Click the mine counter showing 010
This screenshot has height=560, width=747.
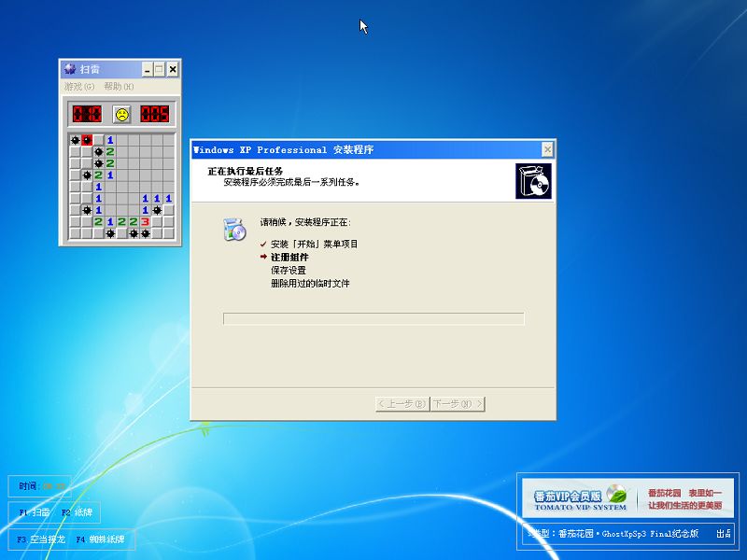tap(87, 114)
